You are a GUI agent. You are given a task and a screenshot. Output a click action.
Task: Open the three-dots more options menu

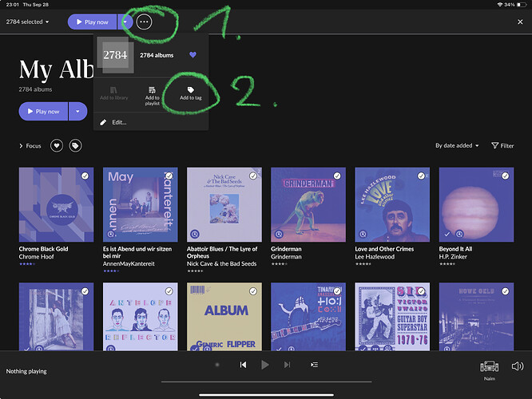click(144, 22)
